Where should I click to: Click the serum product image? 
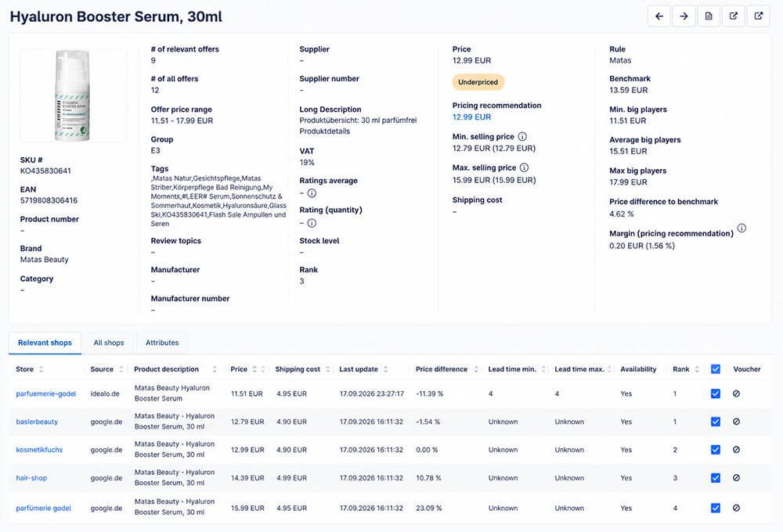click(x=73, y=95)
